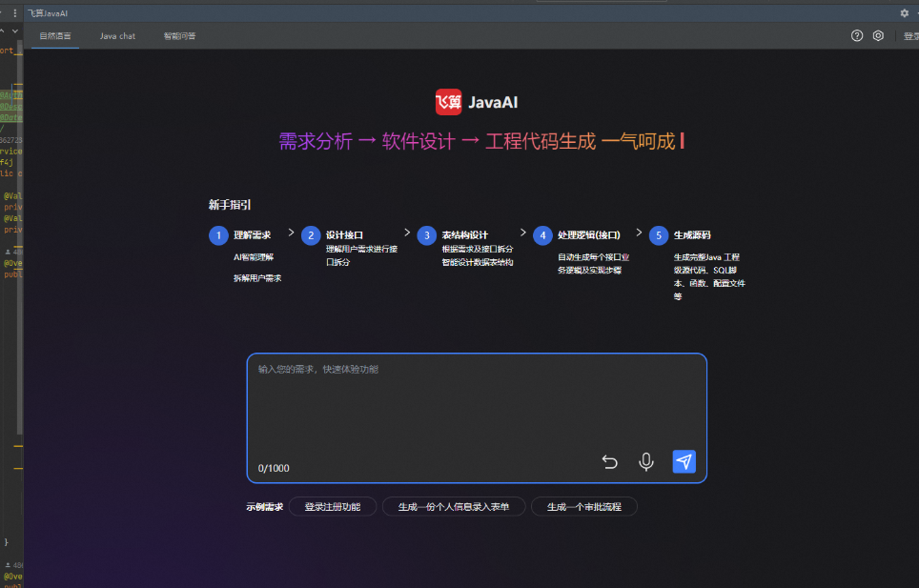Image resolution: width=919 pixels, height=588 pixels.
Task: Click the 处理逻辑(接口) step title
Action: (588, 235)
